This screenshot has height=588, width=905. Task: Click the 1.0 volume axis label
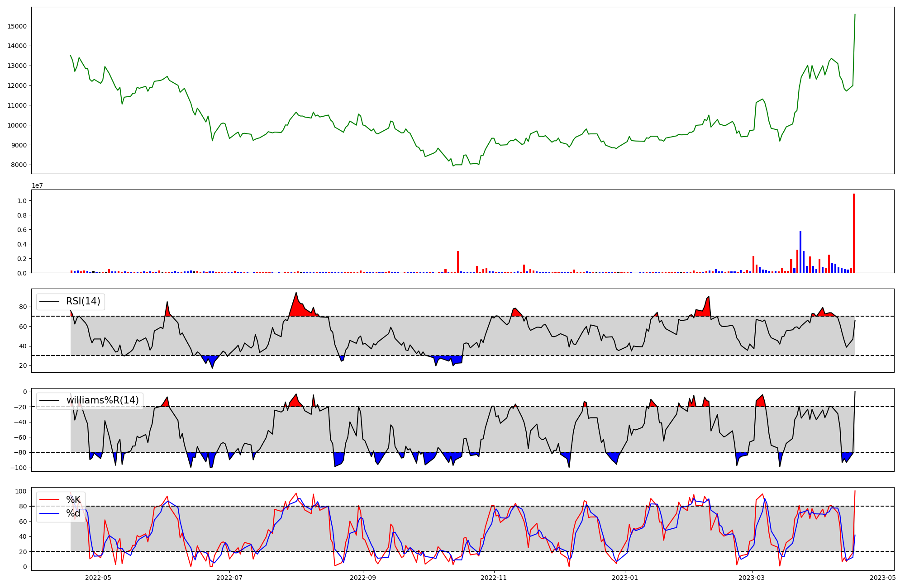(x=22, y=201)
